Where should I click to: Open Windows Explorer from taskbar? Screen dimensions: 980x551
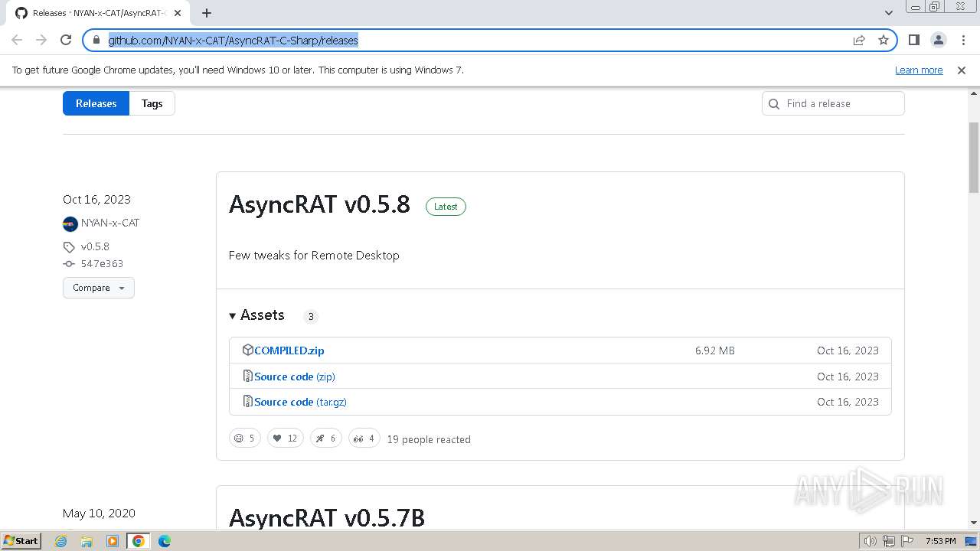[x=87, y=541]
